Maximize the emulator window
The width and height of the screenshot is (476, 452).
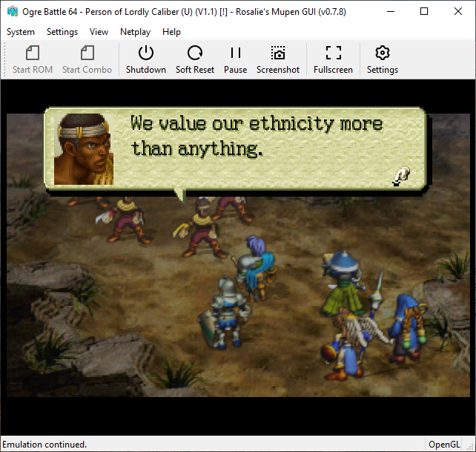[x=424, y=12]
